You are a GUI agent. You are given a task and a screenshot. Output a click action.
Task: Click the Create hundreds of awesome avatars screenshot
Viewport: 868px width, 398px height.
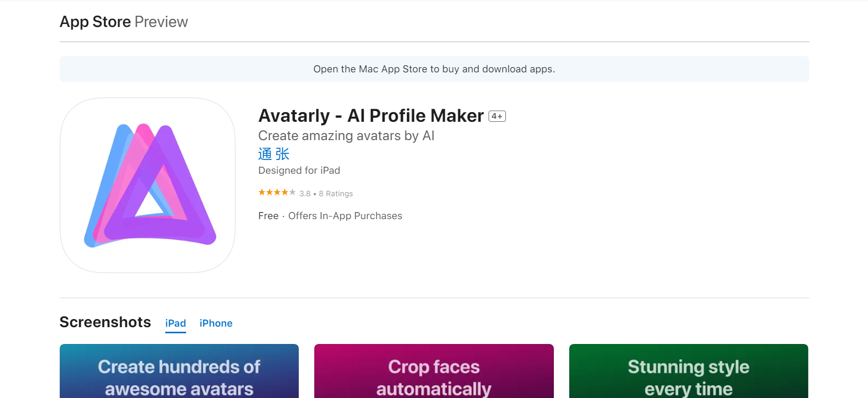(x=179, y=371)
